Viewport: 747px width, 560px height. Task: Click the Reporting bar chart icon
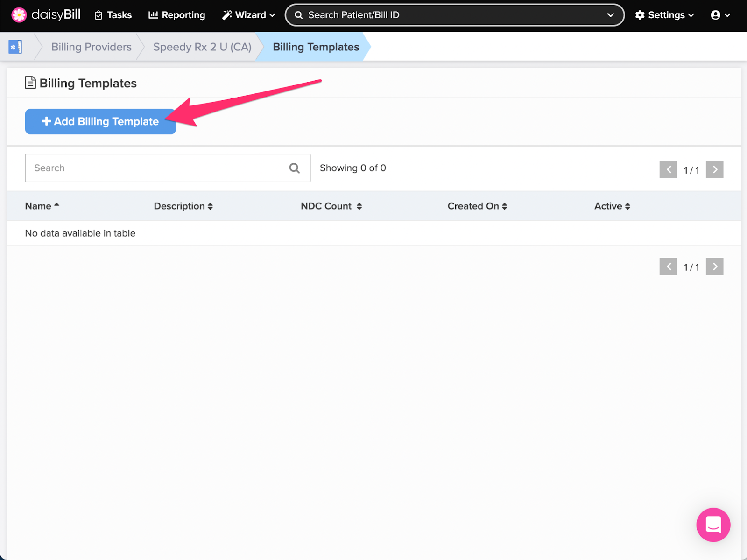coord(153,15)
